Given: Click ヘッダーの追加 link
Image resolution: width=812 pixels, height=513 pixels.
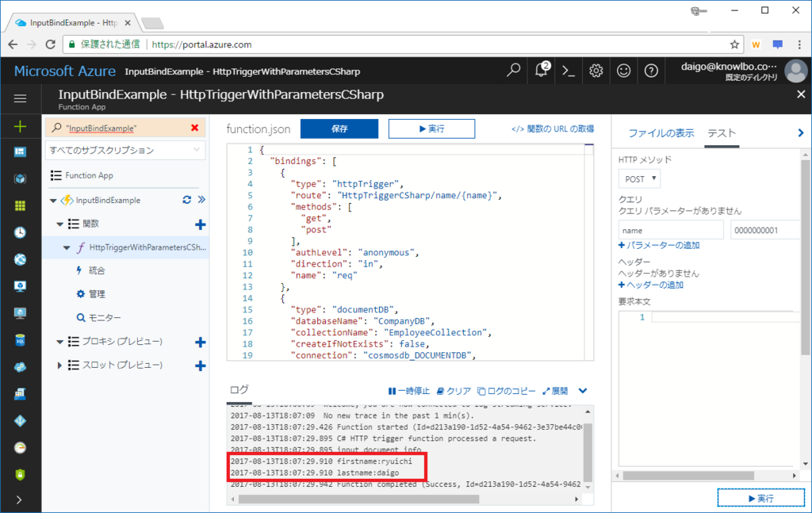Looking at the screenshot, I should tap(651, 285).
